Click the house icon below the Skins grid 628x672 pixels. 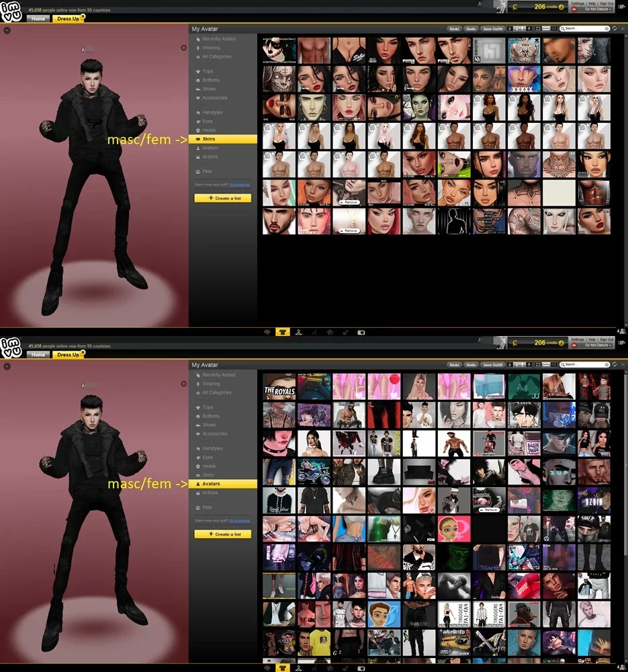(x=330, y=332)
